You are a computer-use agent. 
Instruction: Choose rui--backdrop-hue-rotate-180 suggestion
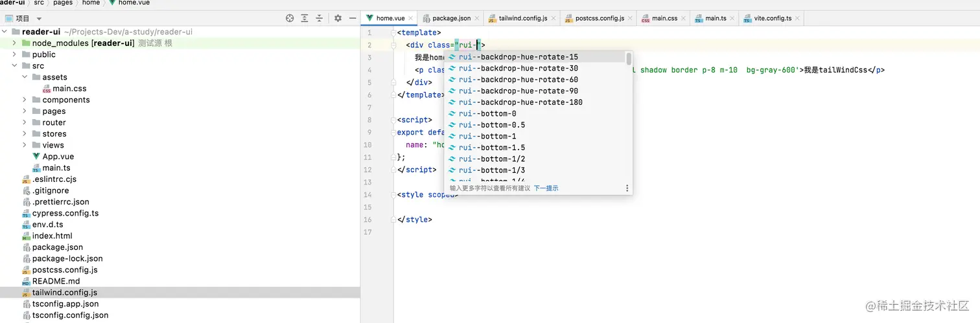click(x=535, y=102)
